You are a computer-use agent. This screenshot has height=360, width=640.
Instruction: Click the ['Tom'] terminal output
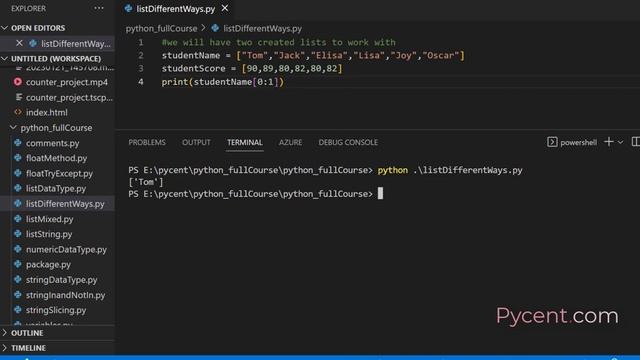[x=146, y=182]
